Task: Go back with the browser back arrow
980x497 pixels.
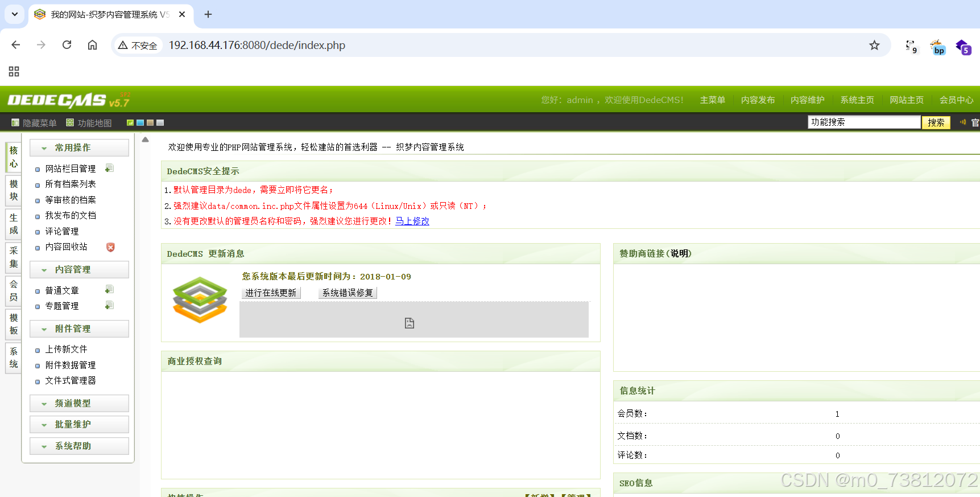Action: 16,45
